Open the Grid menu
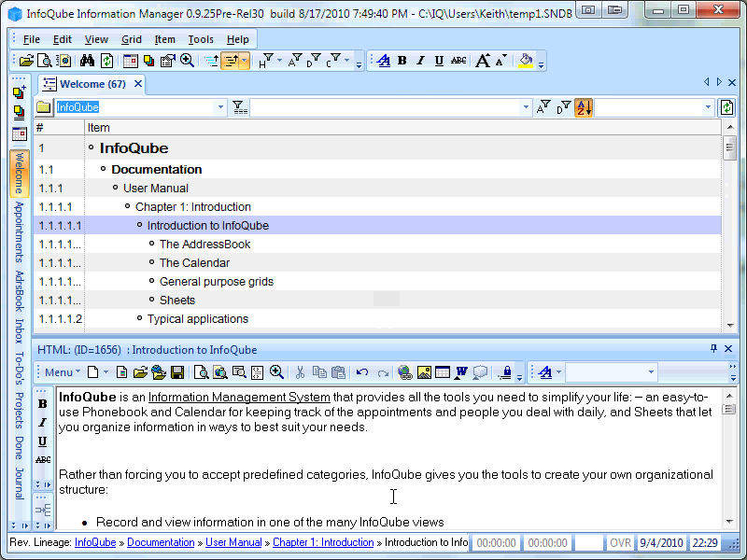 click(132, 39)
